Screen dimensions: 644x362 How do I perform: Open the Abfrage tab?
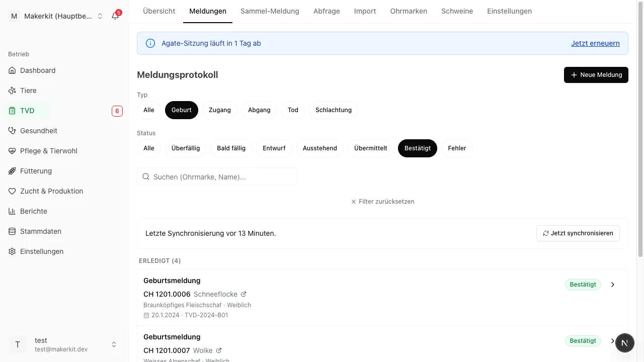tap(327, 11)
